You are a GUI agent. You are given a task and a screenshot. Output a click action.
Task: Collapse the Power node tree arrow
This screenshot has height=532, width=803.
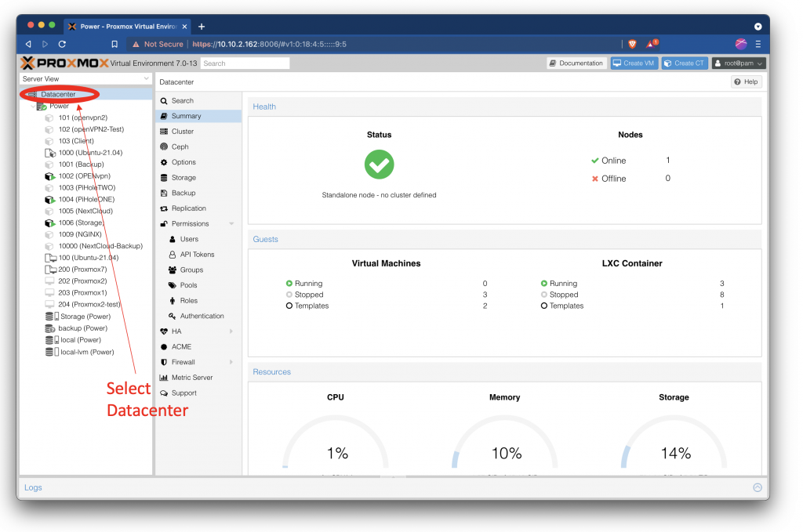pyautogui.click(x=33, y=107)
